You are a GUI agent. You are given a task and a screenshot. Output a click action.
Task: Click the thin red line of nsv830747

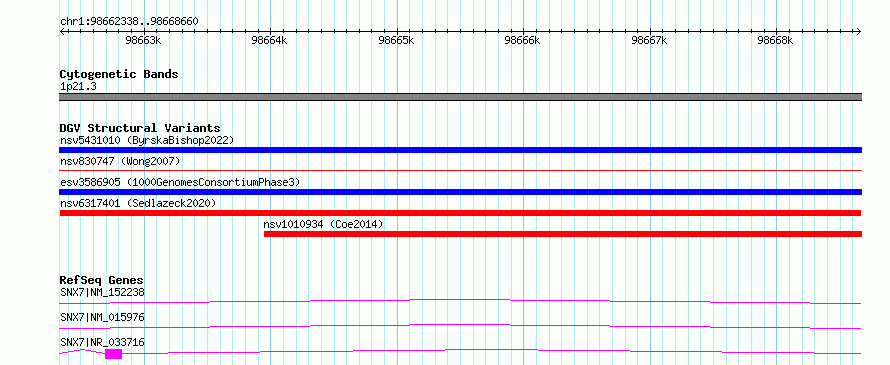point(460,170)
